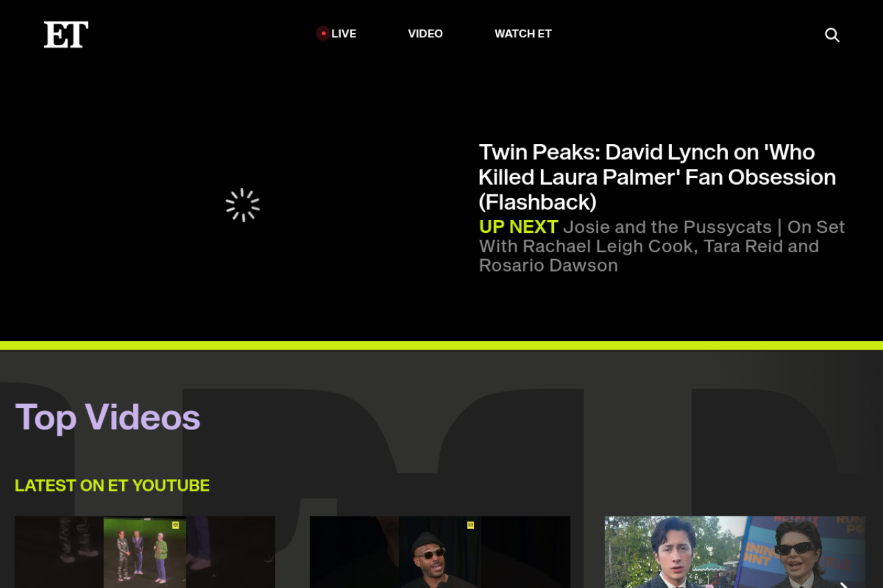The width and height of the screenshot is (883, 588).
Task: Open the Twin Peaks David Lynch video title
Action: tap(657, 177)
